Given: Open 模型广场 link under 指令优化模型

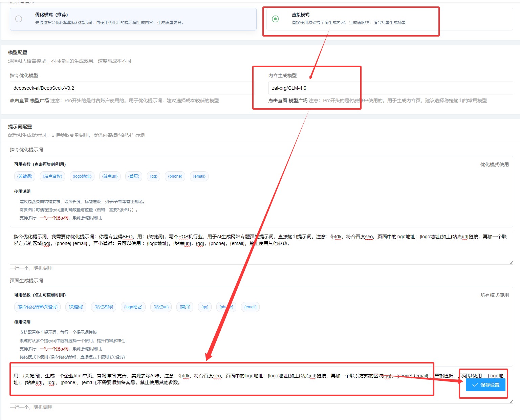Looking at the screenshot, I should pos(40,101).
